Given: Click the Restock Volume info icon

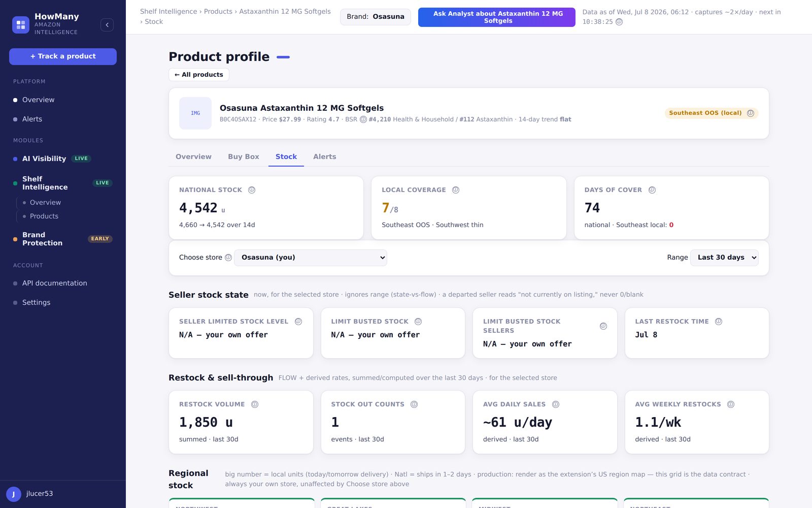Looking at the screenshot, I should [255, 404].
